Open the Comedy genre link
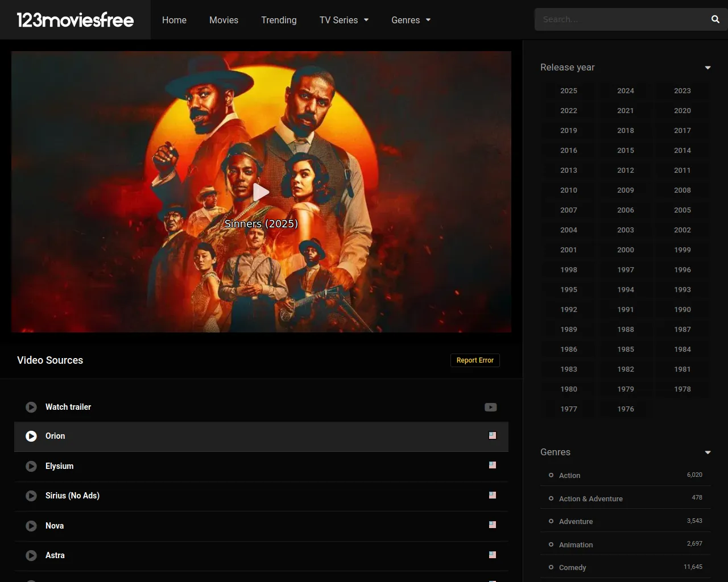Viewport: 728px width, 582px height. coord(572,567)
